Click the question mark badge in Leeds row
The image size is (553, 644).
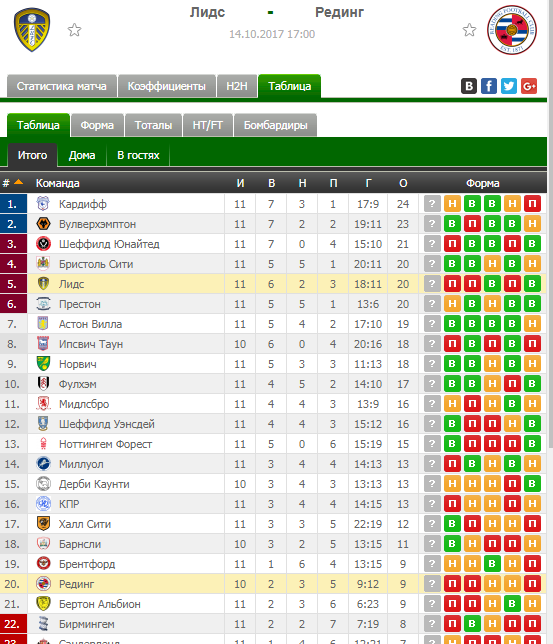pyautogui.click(x=432, y=284)
